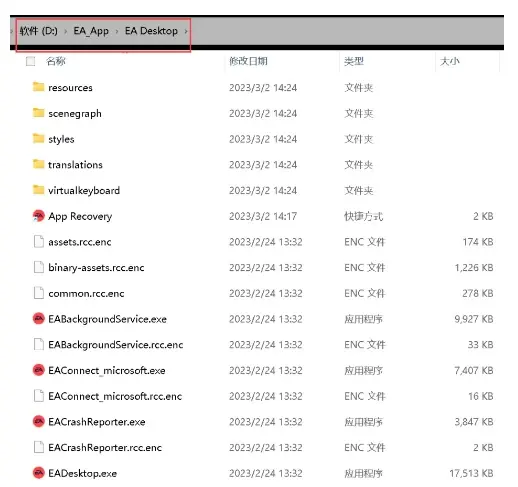518x487 pixels.
Task: Select the App Recovery shortcut name
Action: (80, 216)
